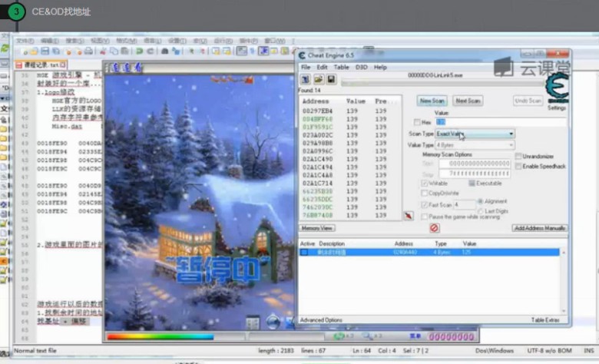
Task: Click Notepad++ Save toolbar icon
Action: (45, 51)
